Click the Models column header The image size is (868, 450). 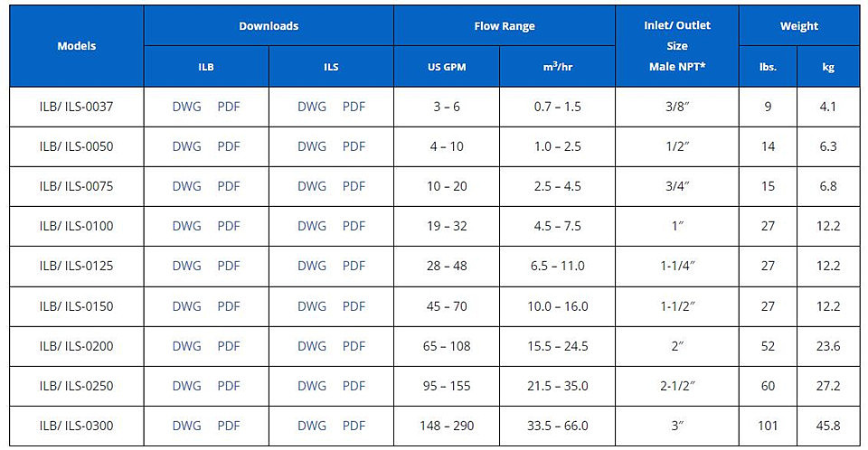(x=76, y=46)
